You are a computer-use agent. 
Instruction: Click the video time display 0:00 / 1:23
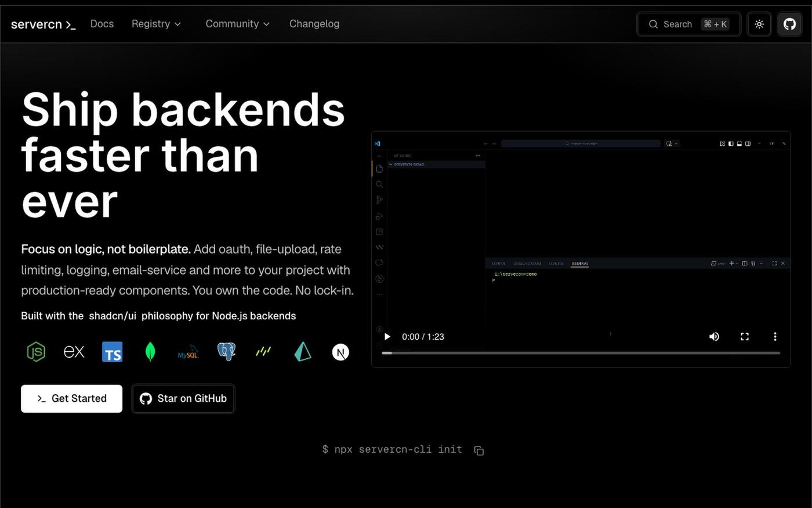coord(423,337)
